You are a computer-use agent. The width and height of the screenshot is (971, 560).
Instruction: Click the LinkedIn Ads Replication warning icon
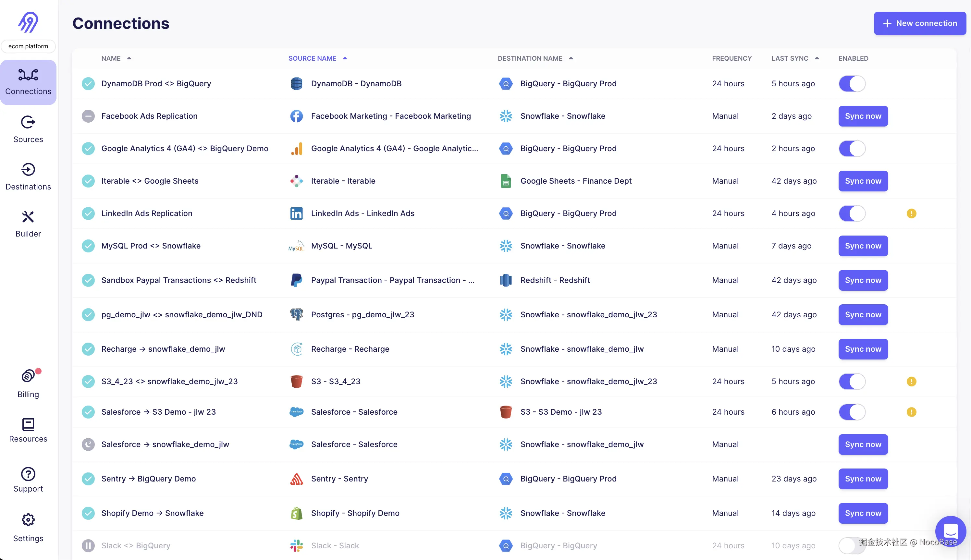point(911,213)
